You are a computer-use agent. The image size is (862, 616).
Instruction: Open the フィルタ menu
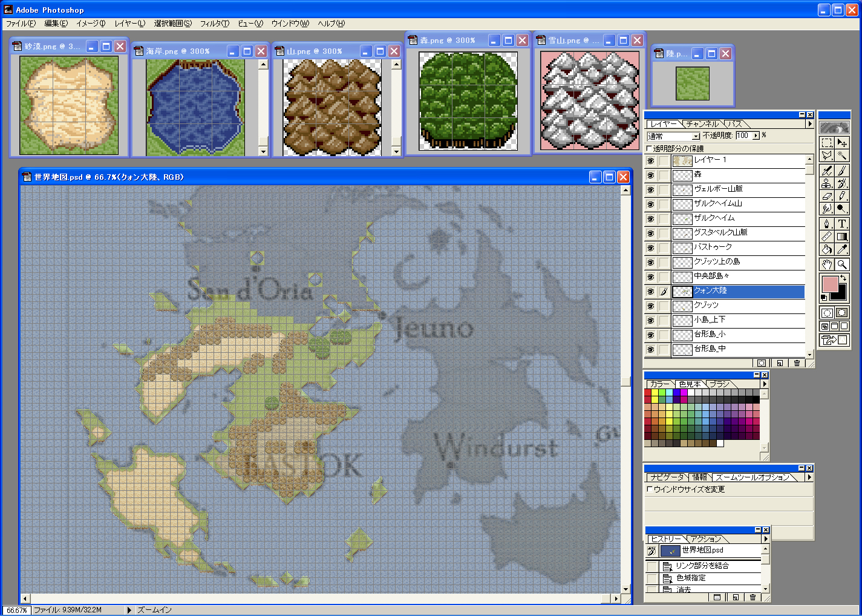(x=215, y=24)
